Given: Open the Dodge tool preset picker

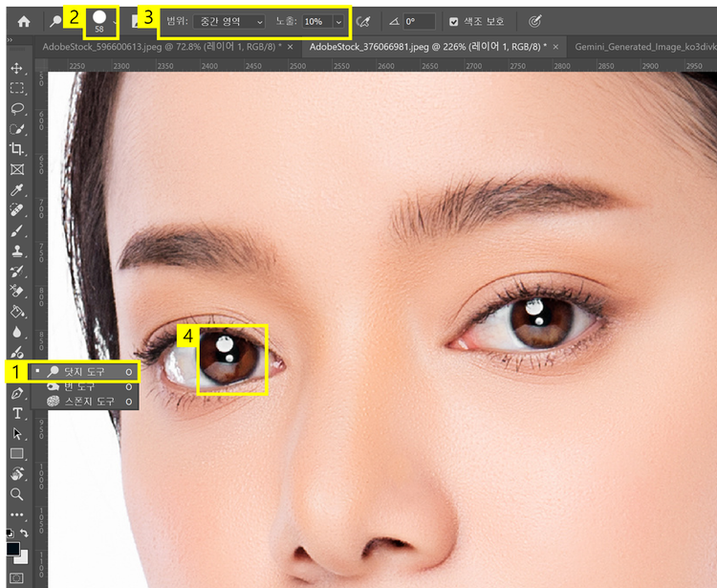Looking at the screenshot, I should pos(55,21).
